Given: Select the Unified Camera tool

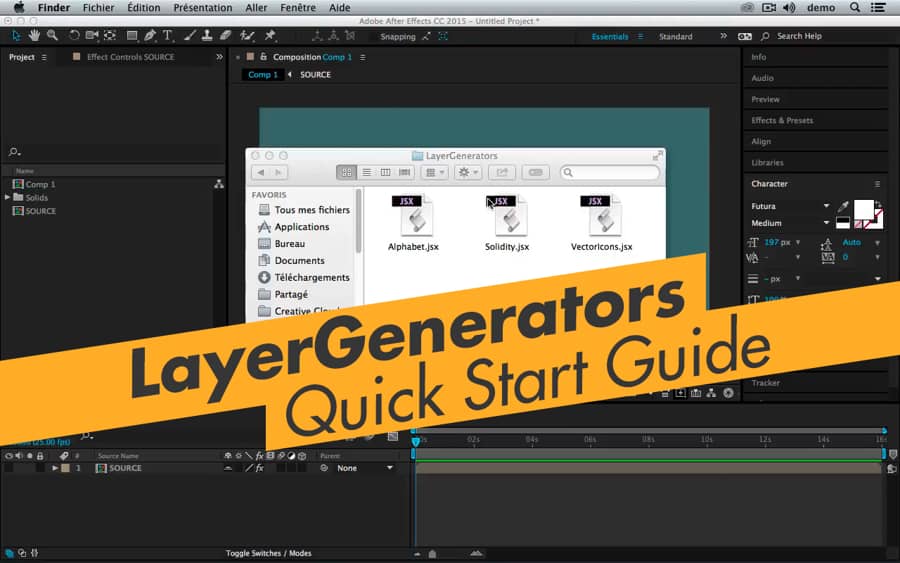Looking at the screenshot, I should pos(91,36).
